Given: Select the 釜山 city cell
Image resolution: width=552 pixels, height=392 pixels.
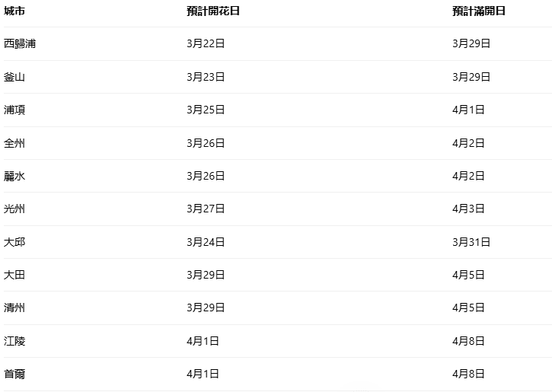Looking at the screenshot, I should coord(14,77).
